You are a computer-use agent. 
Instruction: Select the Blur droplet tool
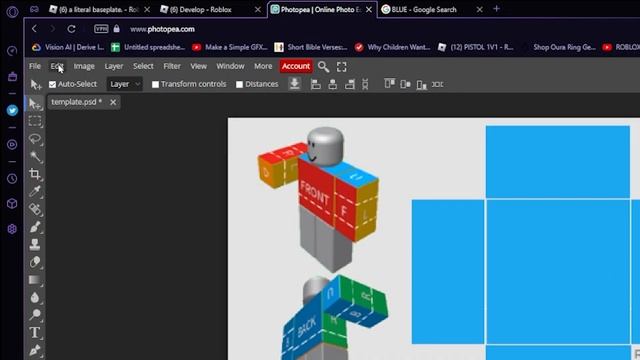coord(35,297)
